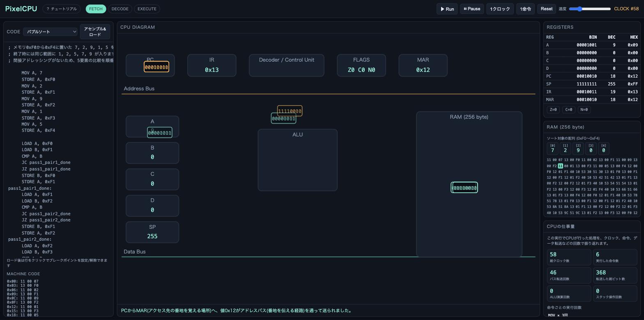Click the アセンブル&ロード button

[95, 32]
